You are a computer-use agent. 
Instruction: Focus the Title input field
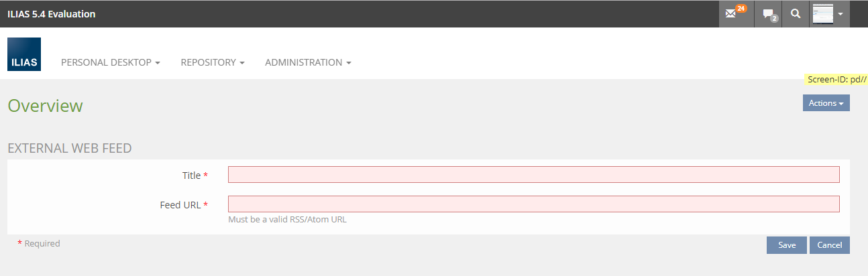pyautogui.click(x=533, y=175)
